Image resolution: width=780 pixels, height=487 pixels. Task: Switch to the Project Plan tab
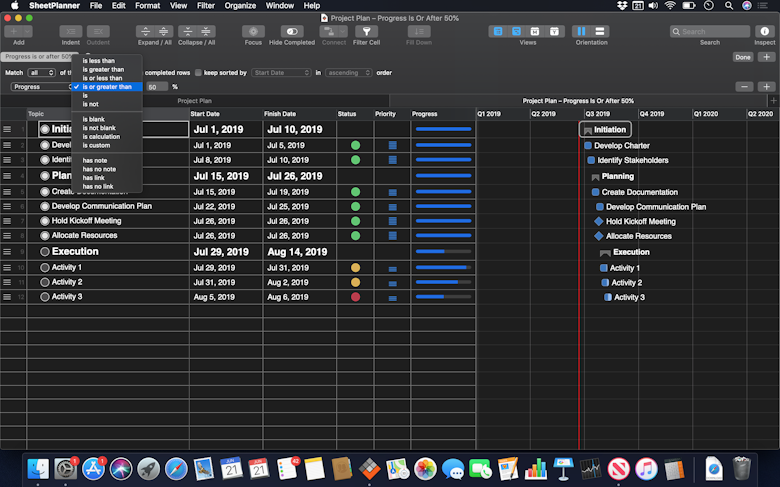pos(195,100)
